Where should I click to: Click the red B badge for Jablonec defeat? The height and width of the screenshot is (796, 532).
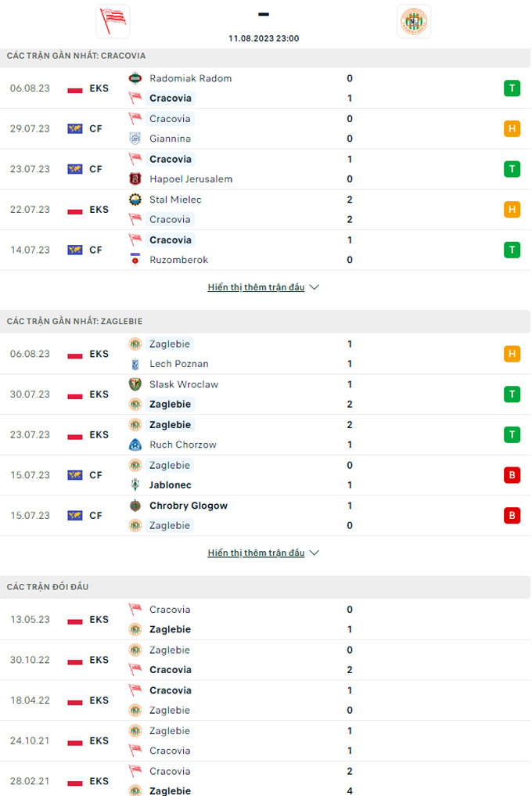(512, 475)
